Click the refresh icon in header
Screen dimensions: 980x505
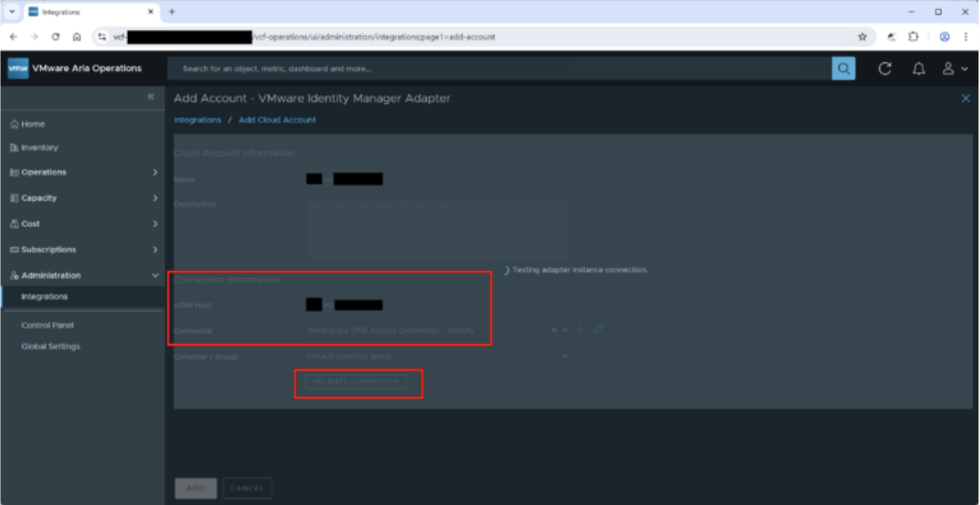click(x=885, y=68)
